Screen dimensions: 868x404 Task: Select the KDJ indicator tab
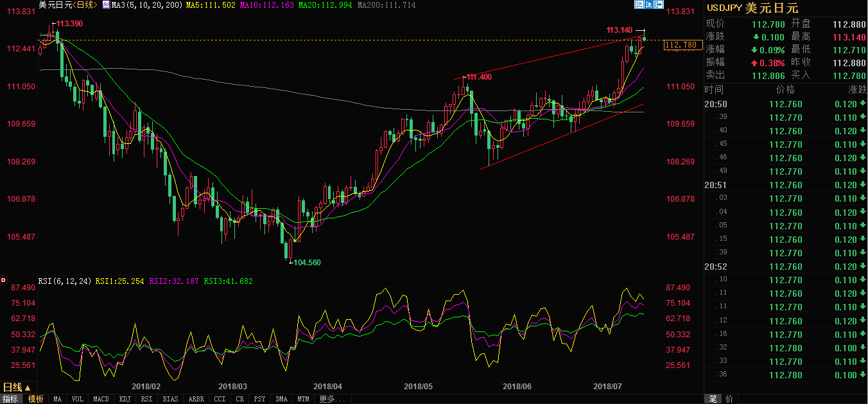[125, 399]
